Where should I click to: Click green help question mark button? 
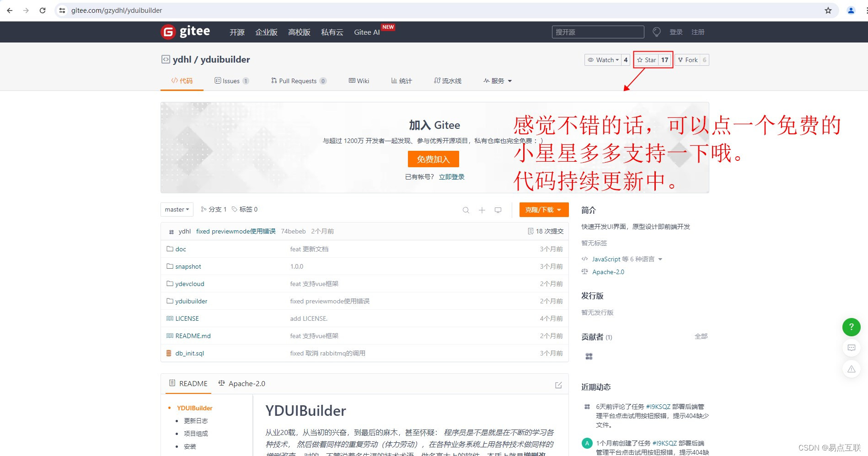click(x=851, y=327)
